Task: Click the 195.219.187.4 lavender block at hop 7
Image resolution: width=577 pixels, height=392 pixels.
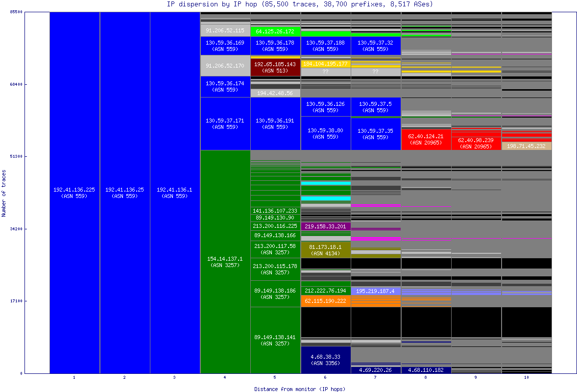Action: coord(376,291)
